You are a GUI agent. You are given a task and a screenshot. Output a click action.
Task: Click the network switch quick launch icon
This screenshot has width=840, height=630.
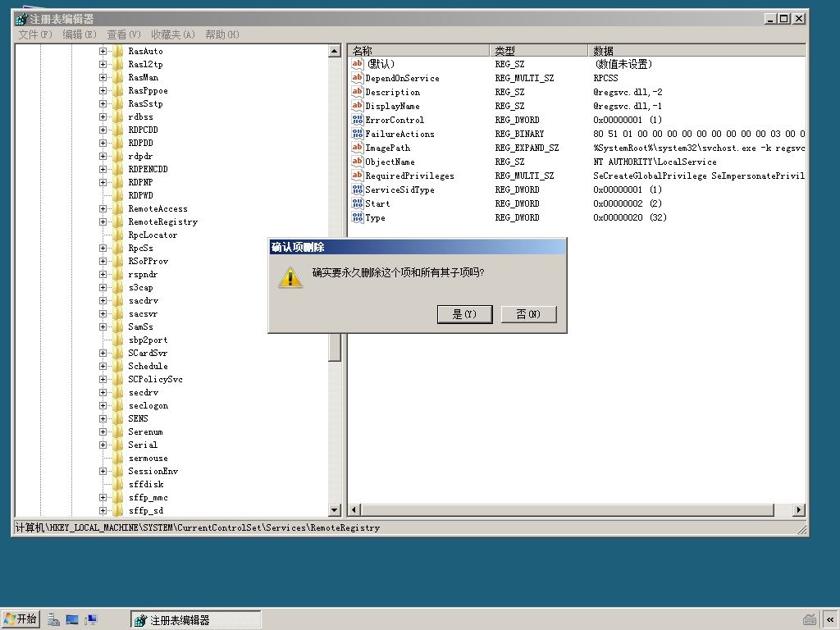pyautogui.click(x=91, y=620)
